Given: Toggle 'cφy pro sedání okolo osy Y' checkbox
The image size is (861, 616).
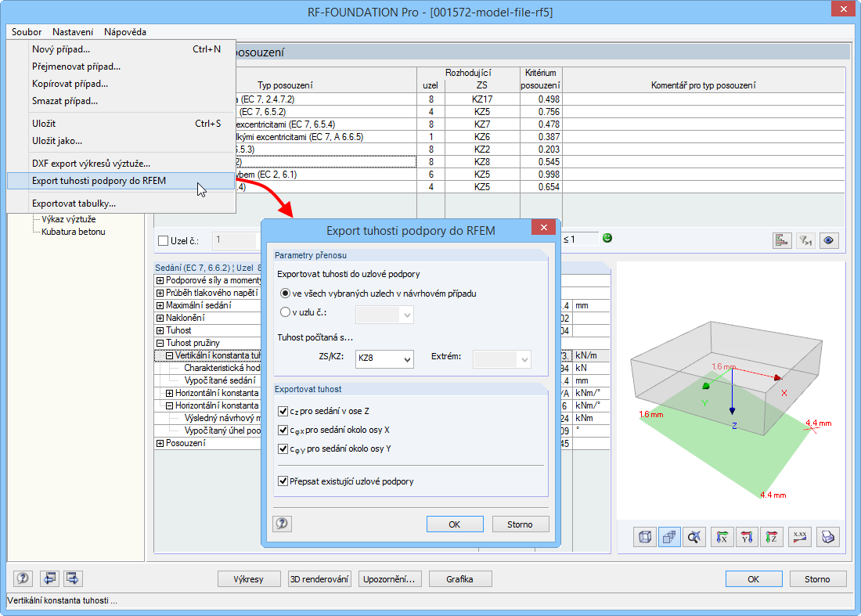Looking at the screenshot, I should tap(283, 448).
